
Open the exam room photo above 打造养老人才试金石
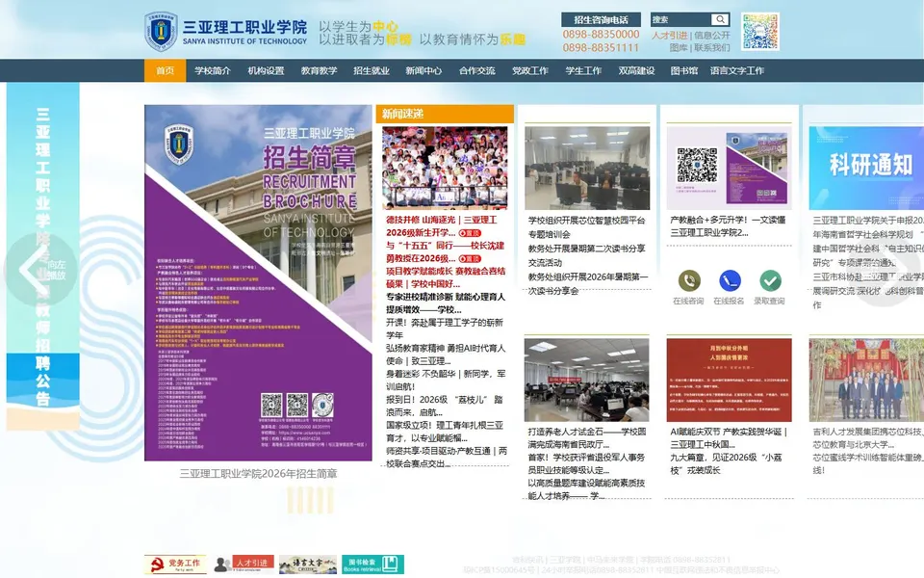coord(587,380)
